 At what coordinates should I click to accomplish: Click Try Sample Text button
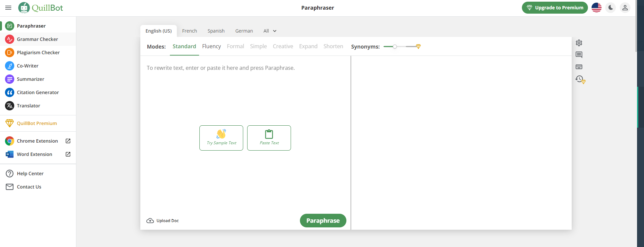tap(221, 138)
